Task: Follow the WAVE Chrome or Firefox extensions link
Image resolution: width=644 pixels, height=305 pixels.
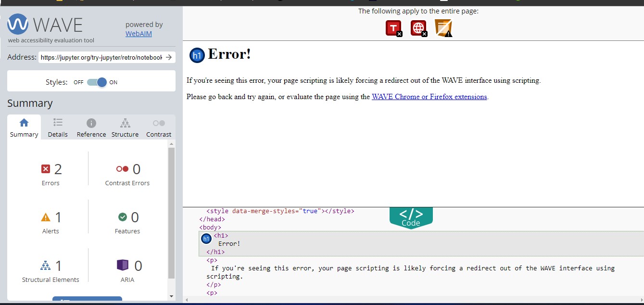Action: click(429, 97)
